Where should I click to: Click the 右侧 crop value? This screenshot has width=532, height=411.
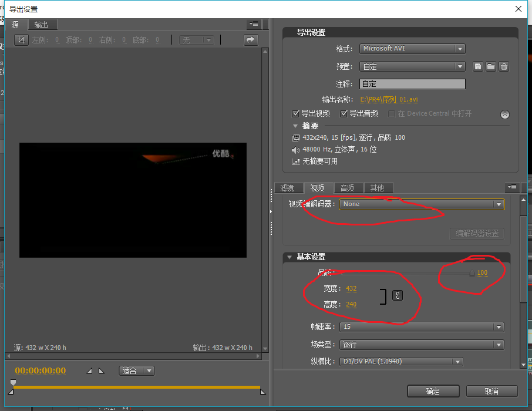tap(124, 40)
